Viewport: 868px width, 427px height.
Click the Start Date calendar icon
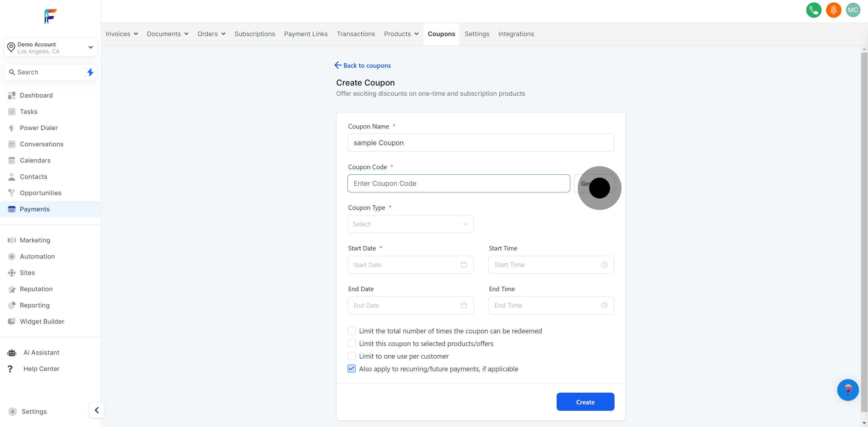pyautogui.click(x=464, y=265)
